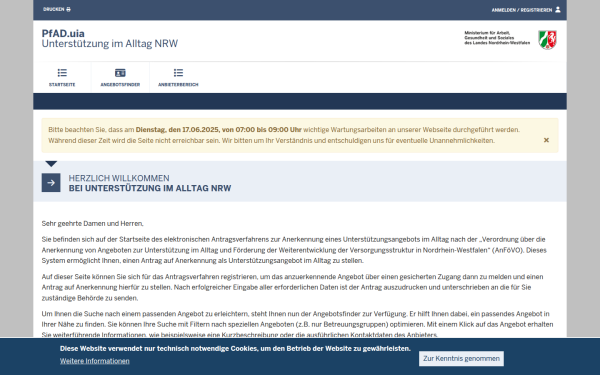Click the Anbieterbereich list icon
Screen dimensions: 600x375
178,73
